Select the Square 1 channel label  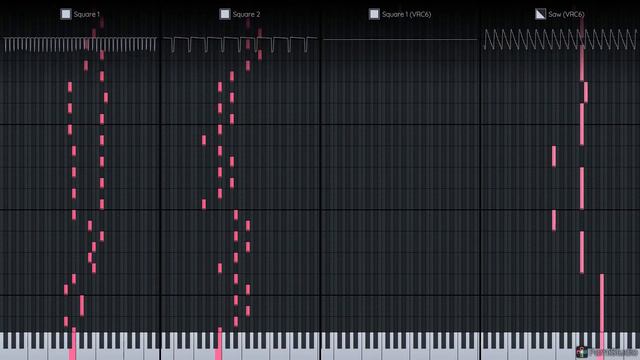[x=87, y=14]
